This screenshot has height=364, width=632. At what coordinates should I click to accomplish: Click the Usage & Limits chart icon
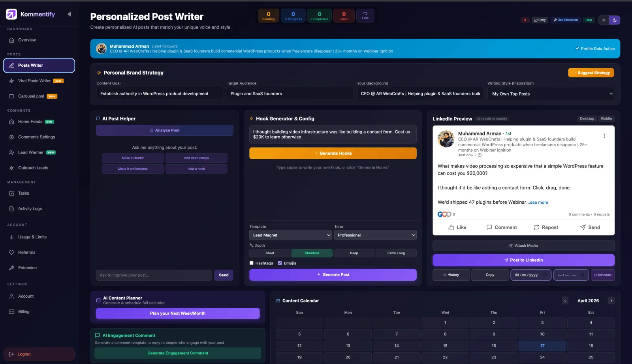point(11,237)
